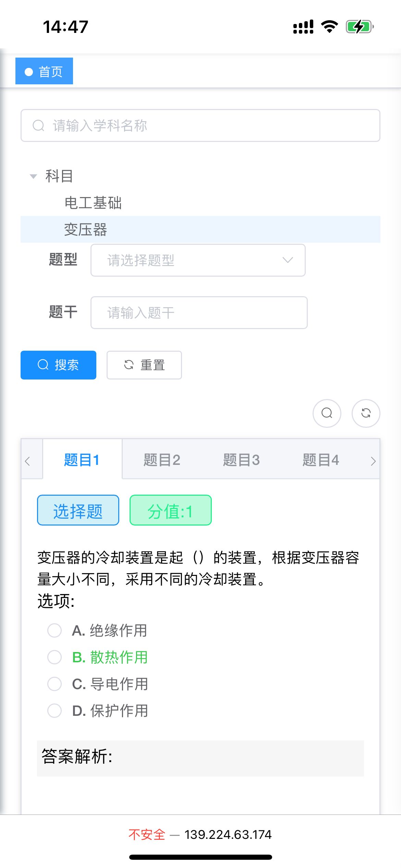The image size is (401, 868).
Task: Select radio option B 散热作用
Action: (x=54, y=657)
